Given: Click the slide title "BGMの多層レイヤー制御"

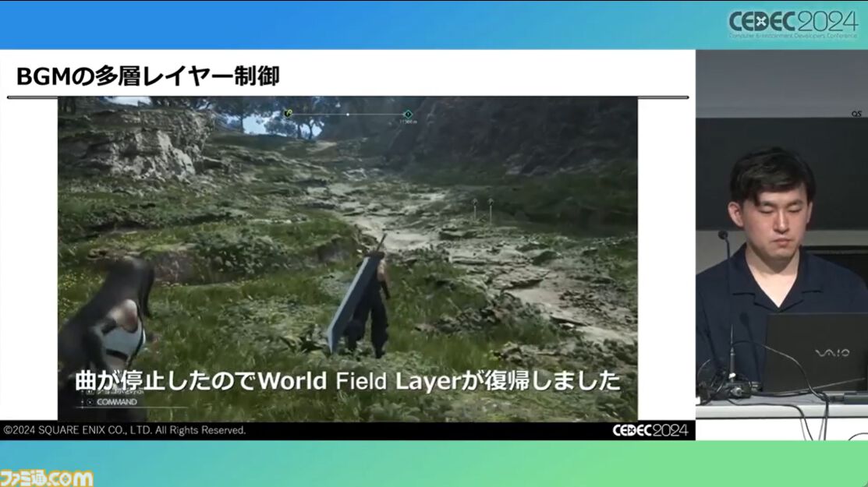Looking at the screenshot, I should (x=148, y=76).
